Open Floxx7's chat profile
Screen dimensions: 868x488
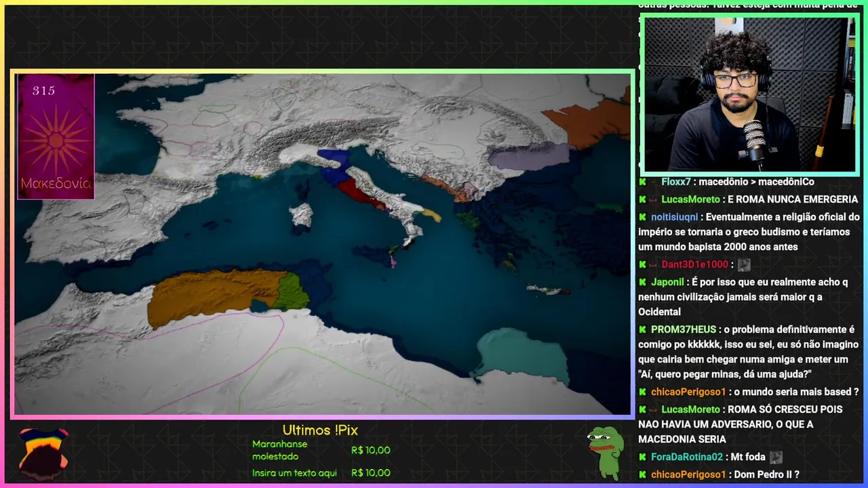coord(676,182)
